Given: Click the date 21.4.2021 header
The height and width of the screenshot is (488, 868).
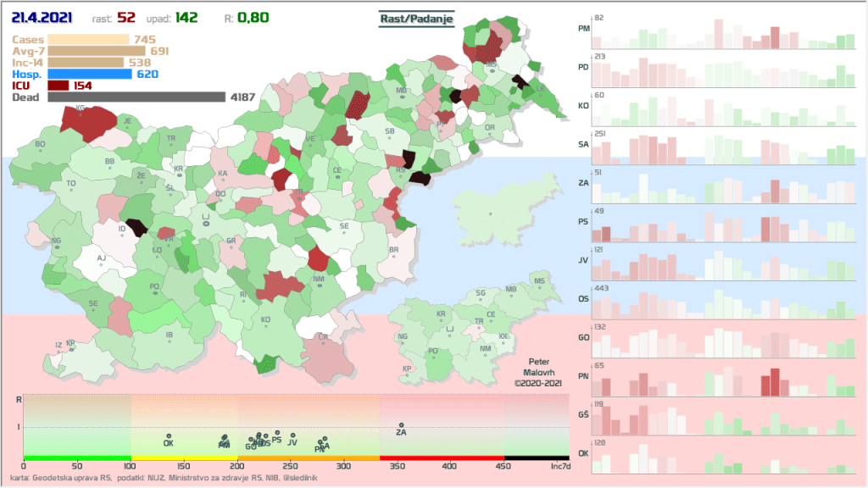Looking at the screenshot, I should [x=42, y=18].
